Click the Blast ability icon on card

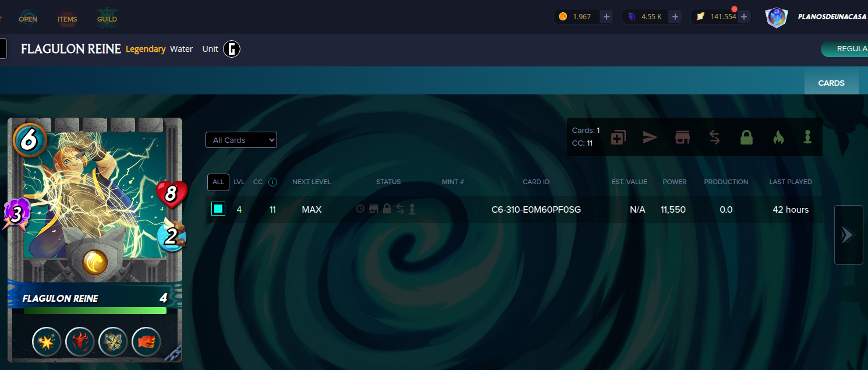pyautogui.click(x=47, y=341)
